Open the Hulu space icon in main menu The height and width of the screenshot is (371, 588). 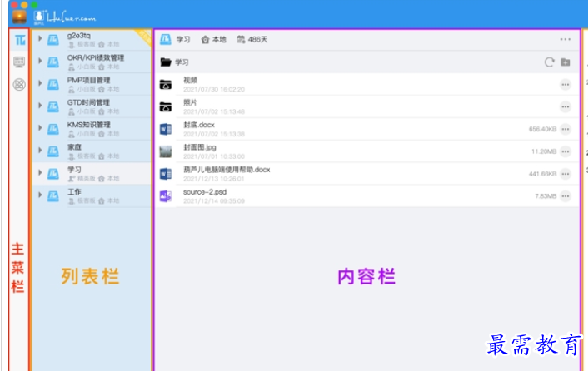19,40
